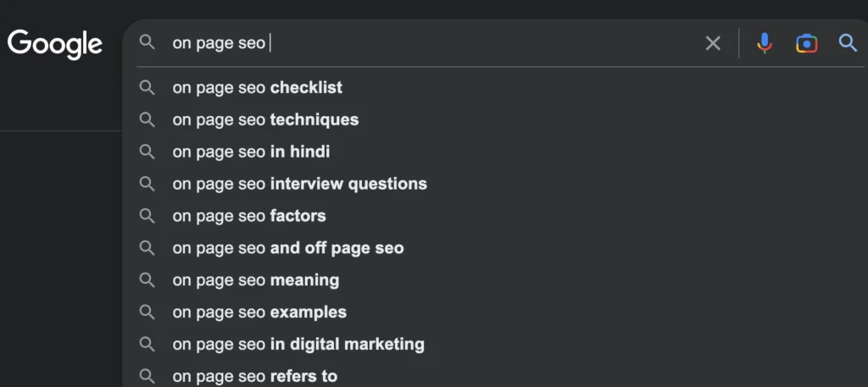Select 'on page seo in digital marketing'
Screen dimensions: 868x387
point(298,344)
